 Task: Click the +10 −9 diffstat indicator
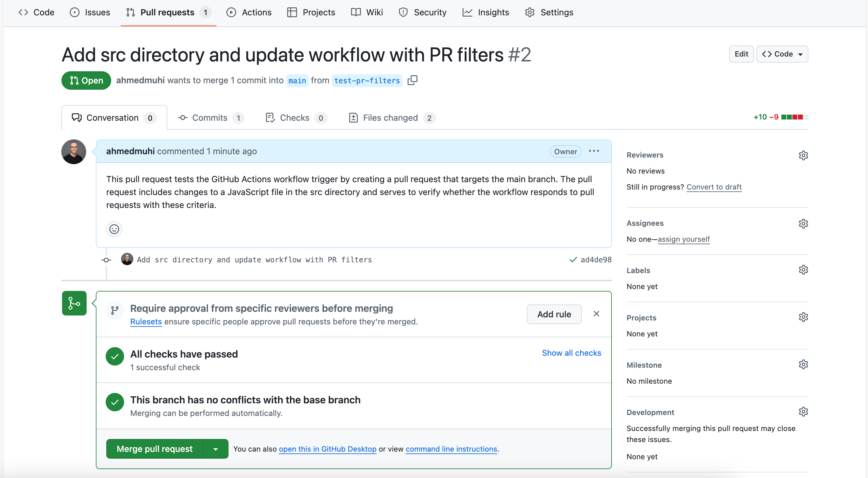click(780, 117)
